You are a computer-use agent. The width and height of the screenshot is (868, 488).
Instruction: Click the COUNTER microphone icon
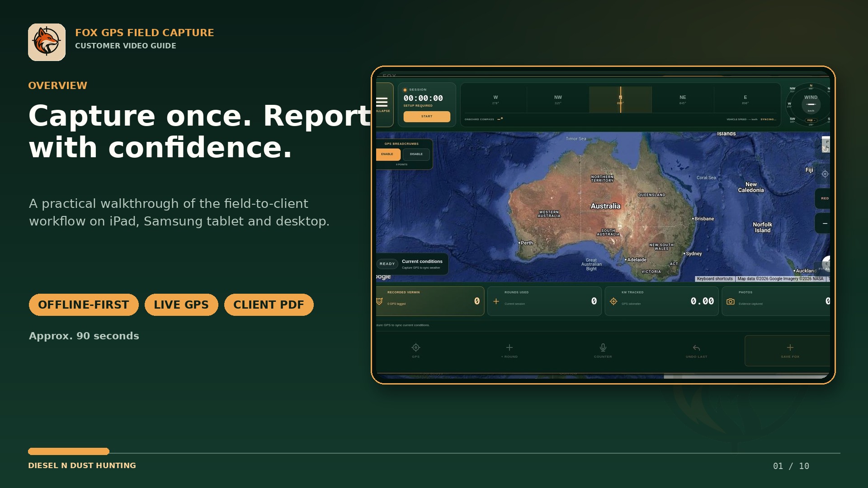point(603,347)
